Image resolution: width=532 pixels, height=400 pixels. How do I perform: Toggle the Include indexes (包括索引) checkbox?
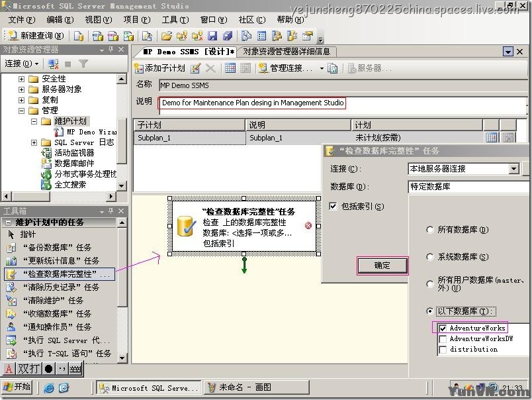coord(333,206)
